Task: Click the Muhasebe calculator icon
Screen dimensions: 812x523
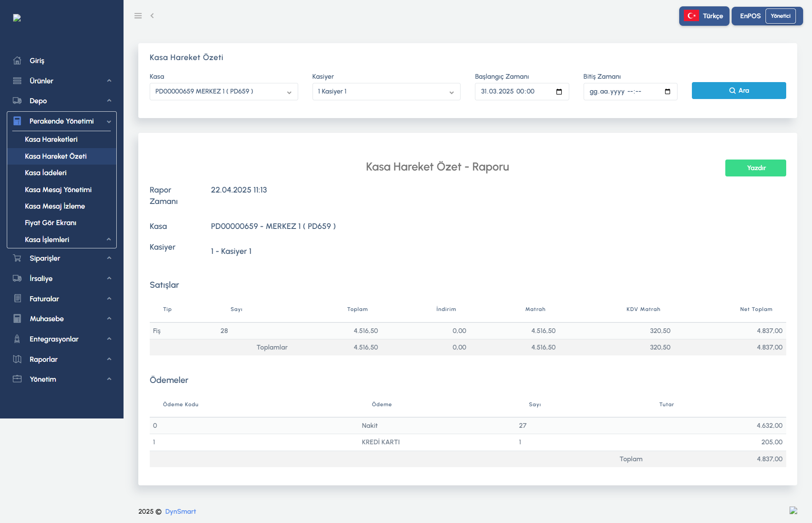Action: (x=17, y=319)
